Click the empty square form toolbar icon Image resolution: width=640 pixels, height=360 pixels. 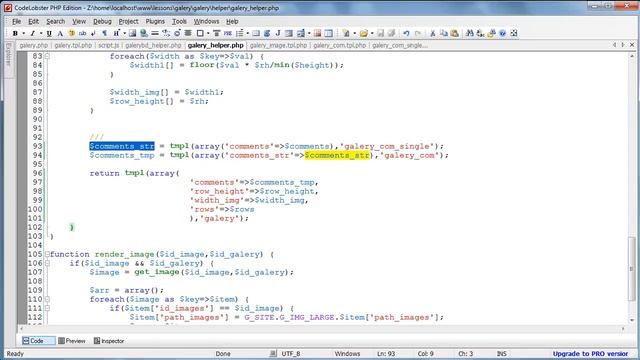pyautogui.click(x=200, y=33)
